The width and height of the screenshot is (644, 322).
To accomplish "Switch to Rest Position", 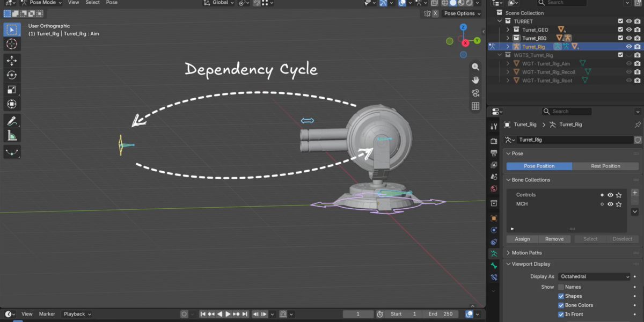I will 605,166.
